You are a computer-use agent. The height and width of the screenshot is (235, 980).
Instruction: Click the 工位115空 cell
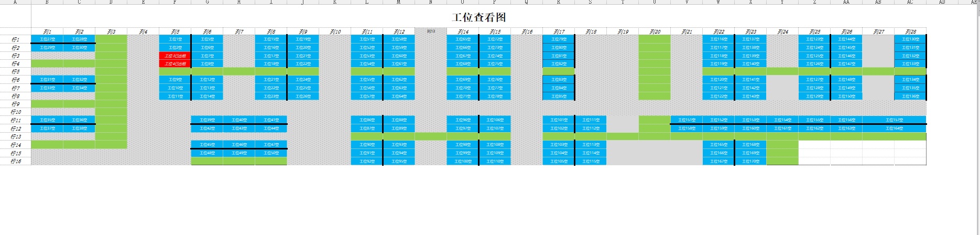pos(591,161)
